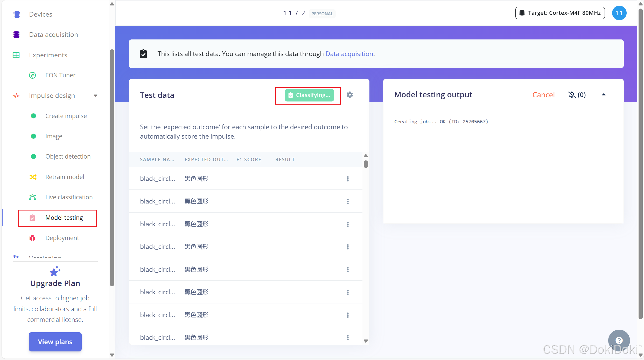The image size is (644, 360).
Task: Select Model testing sidebar item
Action: coord(64,218)
